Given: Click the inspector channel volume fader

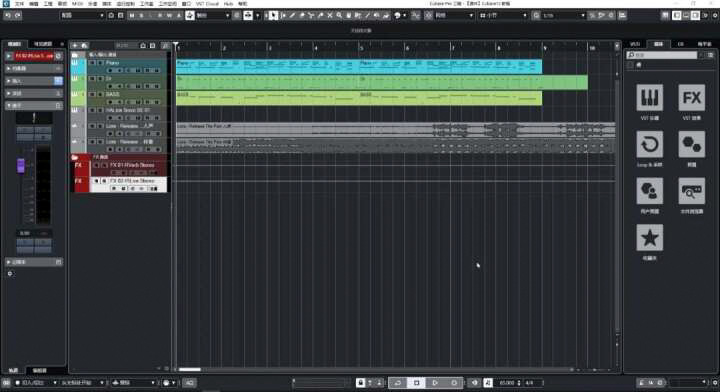Looking at the screenshot, I should [21, 166].
